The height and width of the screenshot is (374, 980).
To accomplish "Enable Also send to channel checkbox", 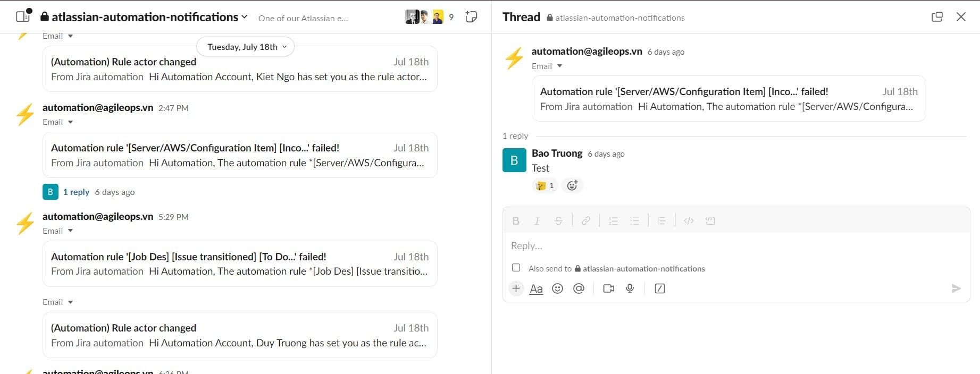I will [x=516, y=268].
